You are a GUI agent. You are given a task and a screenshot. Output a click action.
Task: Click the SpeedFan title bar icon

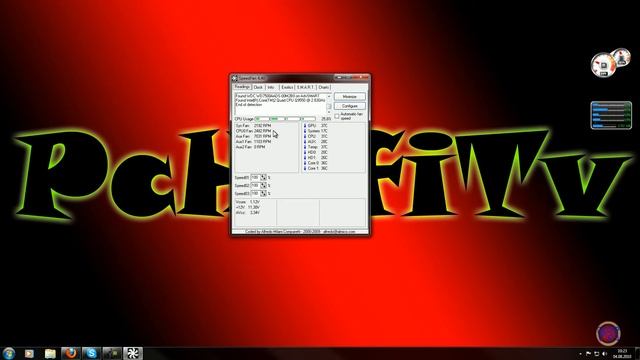(x=235, y=78)
